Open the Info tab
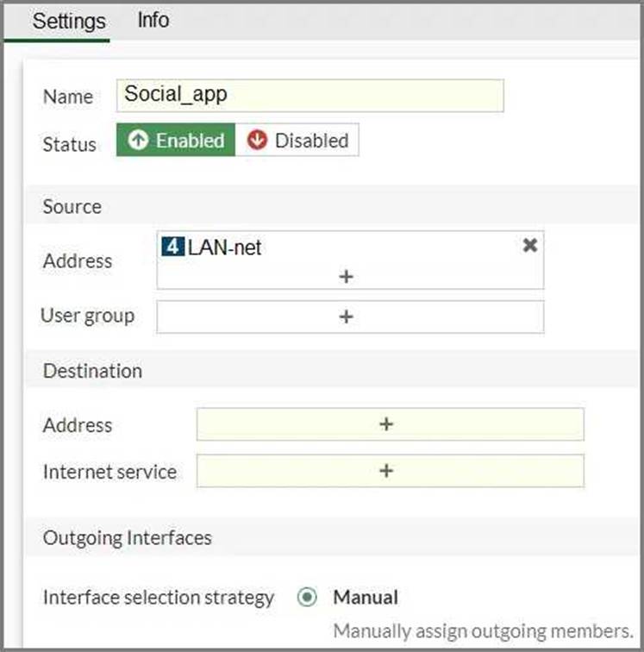644x652 pixels. [153, 20]
